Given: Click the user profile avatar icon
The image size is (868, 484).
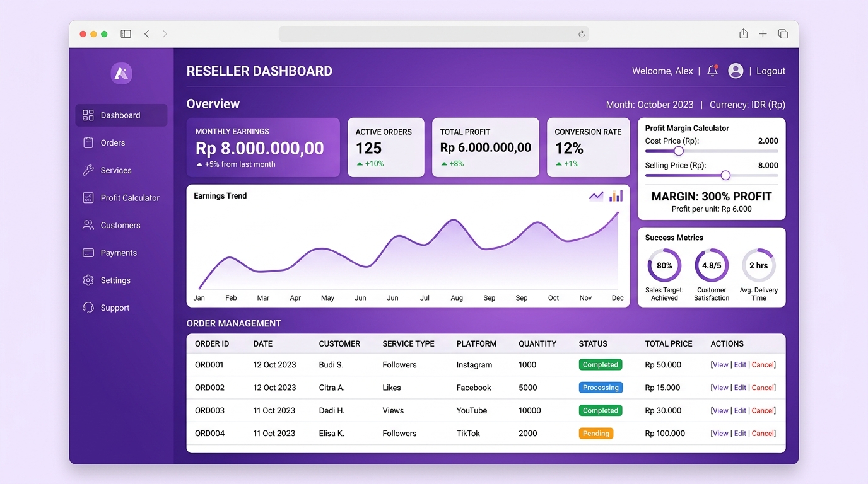Looking at the screenshot, I should point(736,71).
